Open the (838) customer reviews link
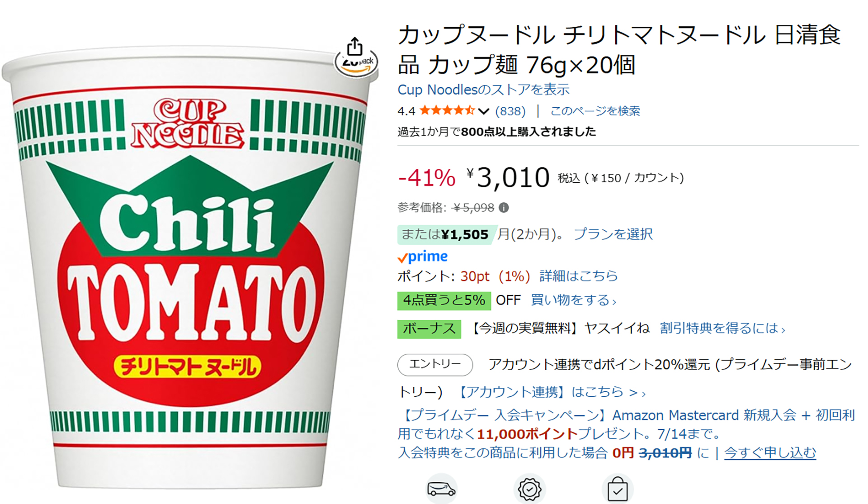This screenshot has height=504, width=868. tap(510, 110)
